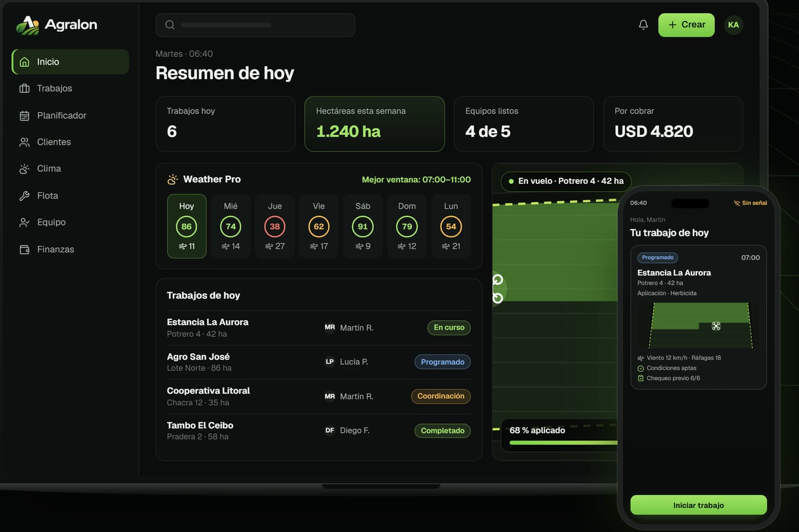This screenshot has width=799, height=532.
Task: Click the DF avatar for Diego F.
Action: point(330,430)
